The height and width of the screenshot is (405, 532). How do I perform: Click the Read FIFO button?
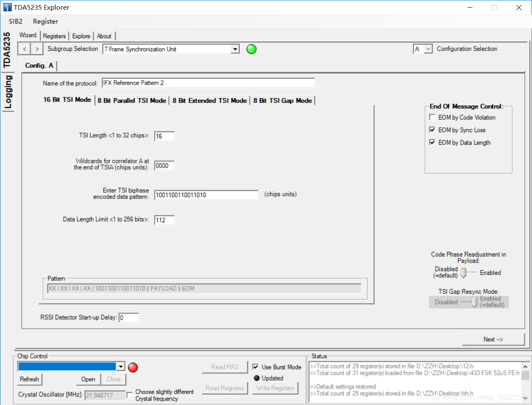224,367
